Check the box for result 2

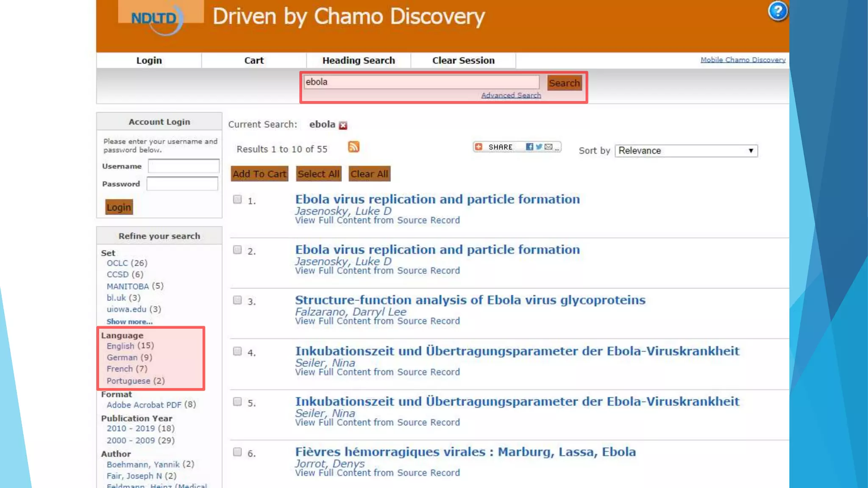[237, 250]
